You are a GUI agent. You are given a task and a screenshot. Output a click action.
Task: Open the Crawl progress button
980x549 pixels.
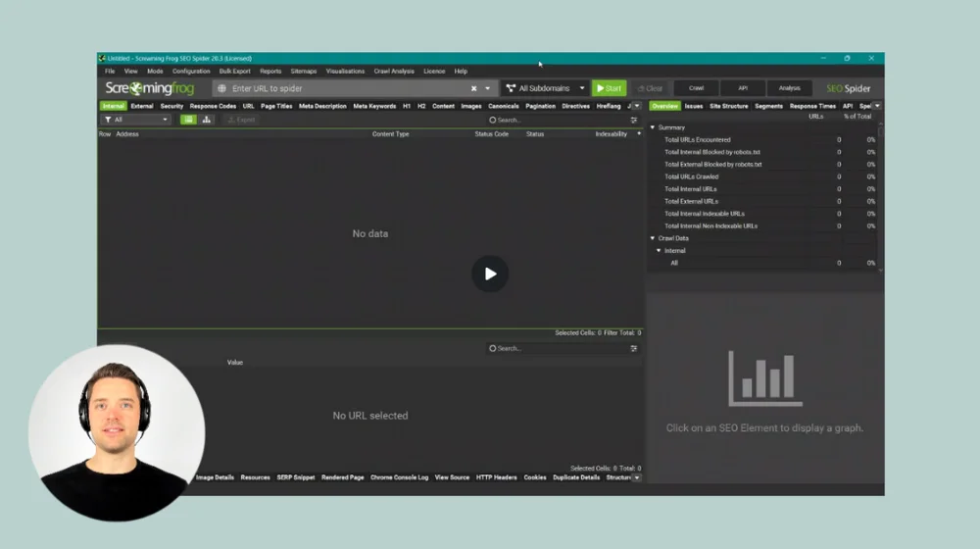(x=696, y=88)
